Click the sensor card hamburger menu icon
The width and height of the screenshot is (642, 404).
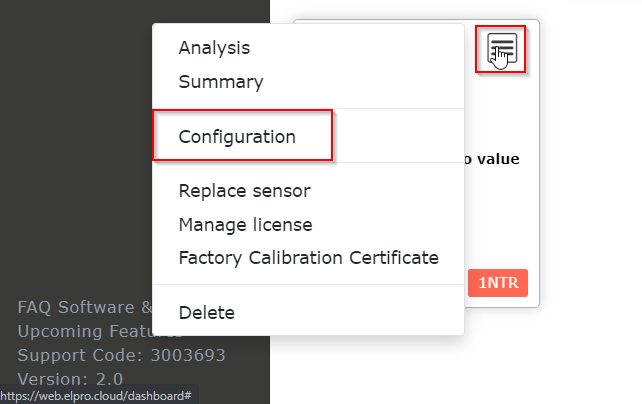[502, 47]
